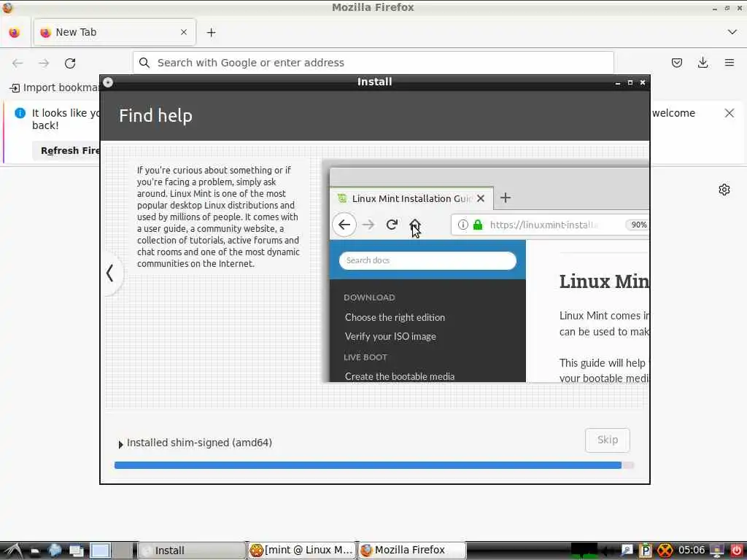Select the second workspace in the pager
Screen dimensions: 747x560
click(123, 551)
